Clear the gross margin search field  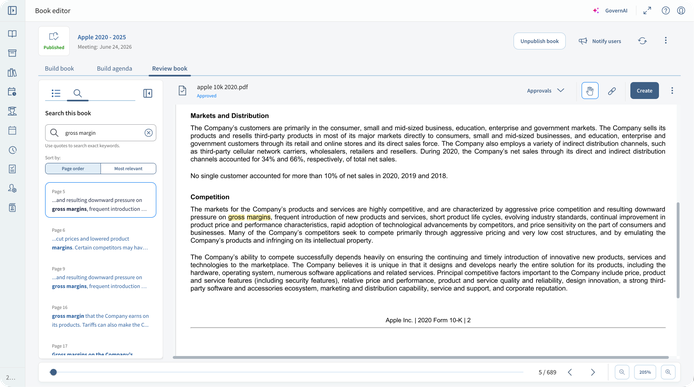coord(149,133)
